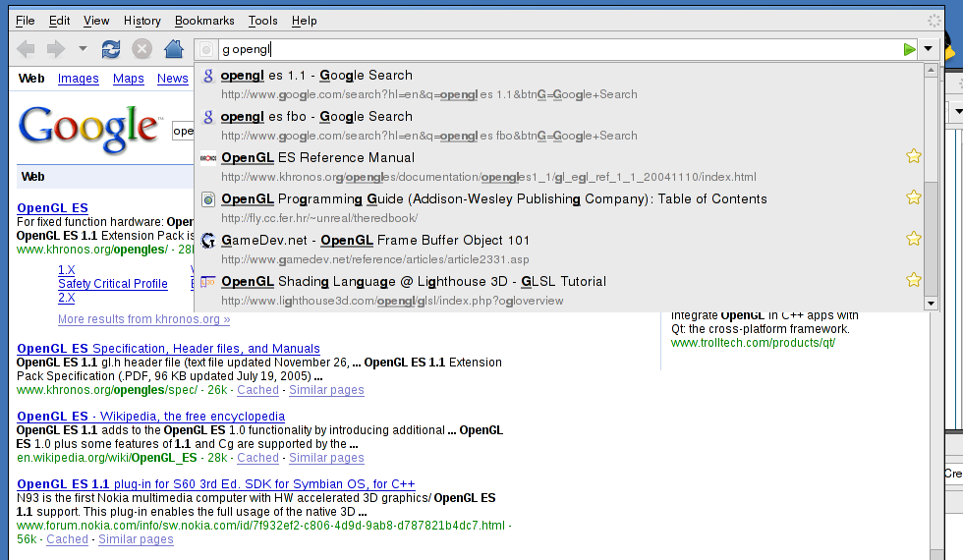Open 'OpenGL ES 1.1 plug-in for S60' result
Image resolution: width=963 pixels, height=560 pixels.
click(215, 484)
